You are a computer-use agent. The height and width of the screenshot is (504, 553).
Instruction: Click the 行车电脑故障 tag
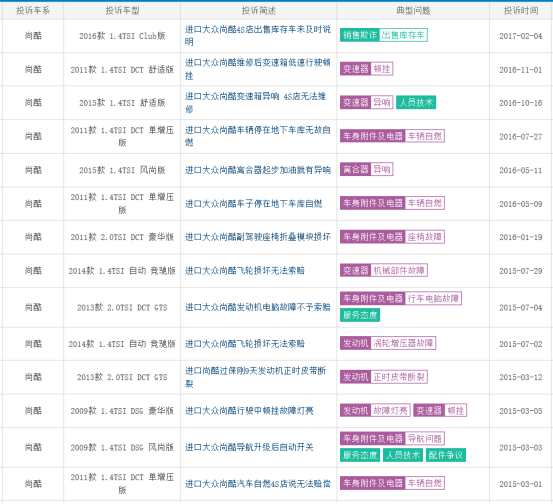coord(433,298)
